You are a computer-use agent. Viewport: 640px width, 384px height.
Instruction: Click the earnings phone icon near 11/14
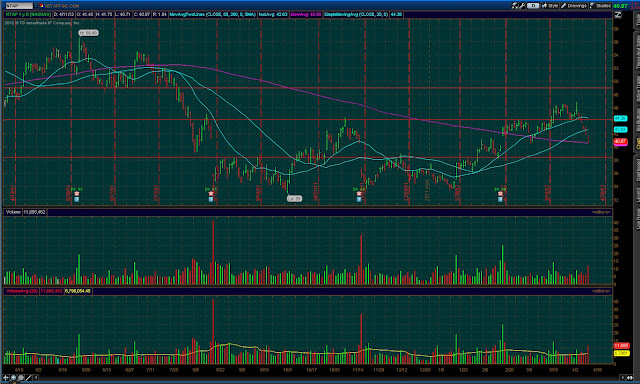pyautogui.click(x=359, y=193)
